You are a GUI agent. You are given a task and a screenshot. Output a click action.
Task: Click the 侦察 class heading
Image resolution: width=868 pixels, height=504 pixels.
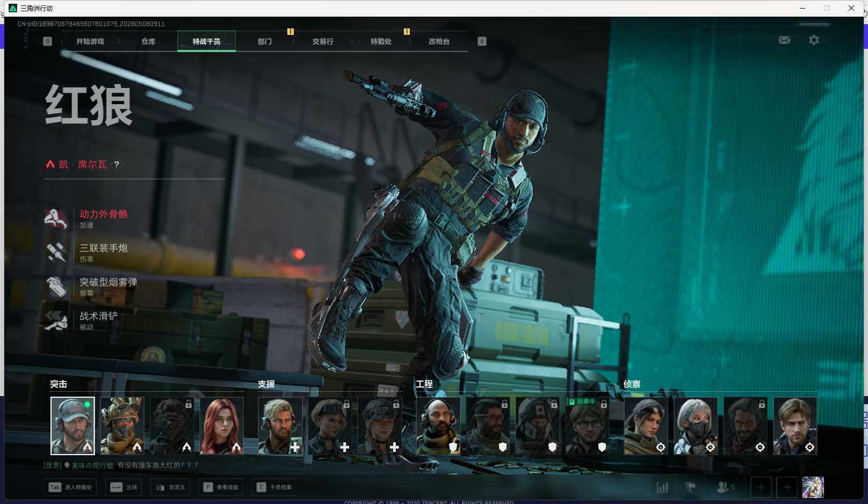click(x=632, y=384)
